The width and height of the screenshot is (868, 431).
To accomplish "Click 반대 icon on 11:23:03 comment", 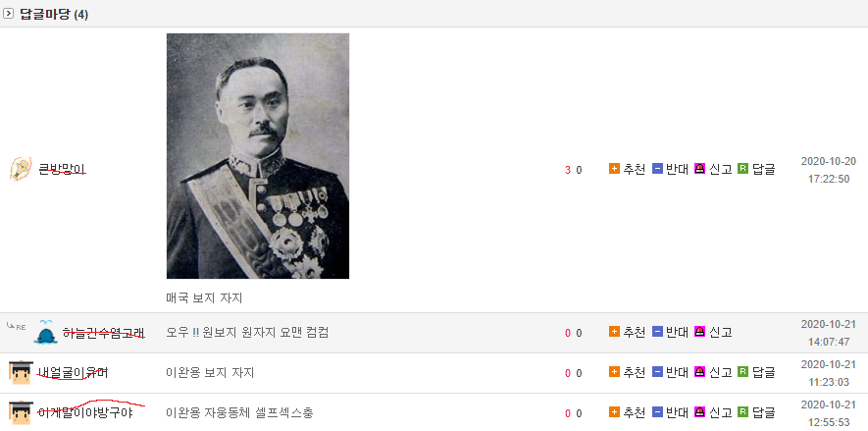I will pos(657,372).
